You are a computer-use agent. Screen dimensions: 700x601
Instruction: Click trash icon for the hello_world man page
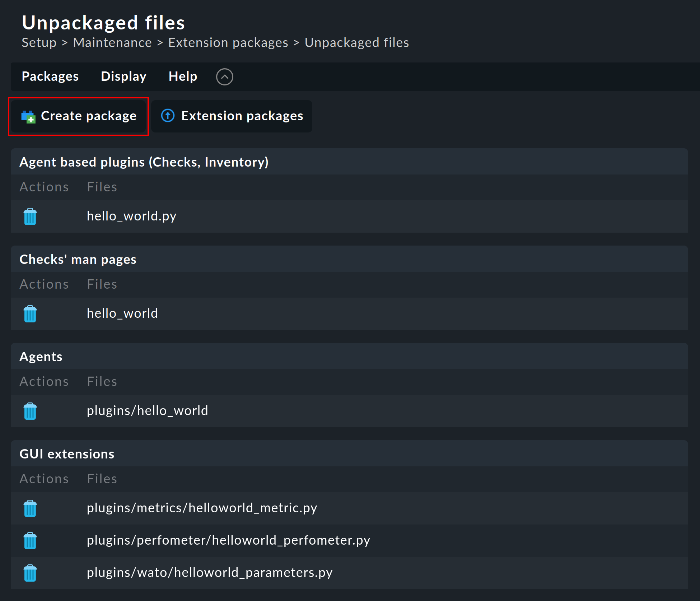[x=30, y=314]
